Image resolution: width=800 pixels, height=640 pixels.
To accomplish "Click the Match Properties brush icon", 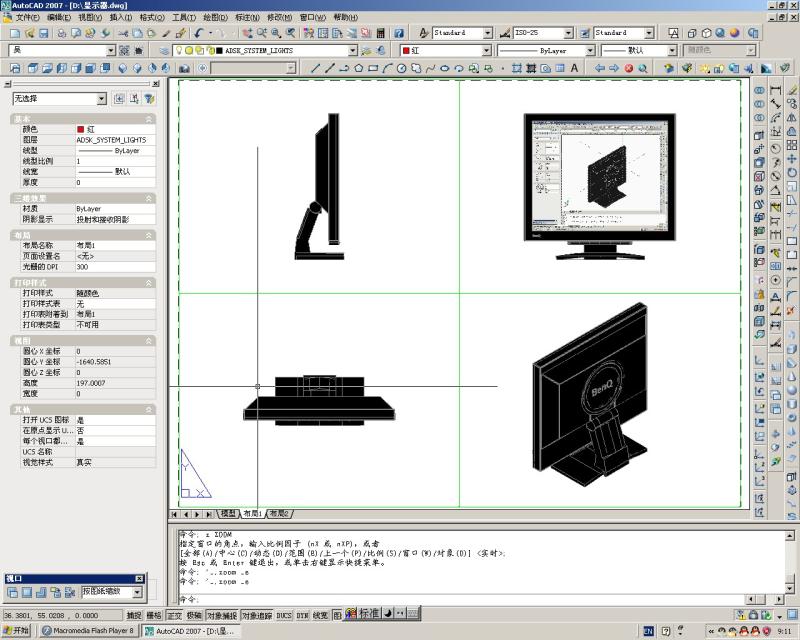I will point(166,33).
